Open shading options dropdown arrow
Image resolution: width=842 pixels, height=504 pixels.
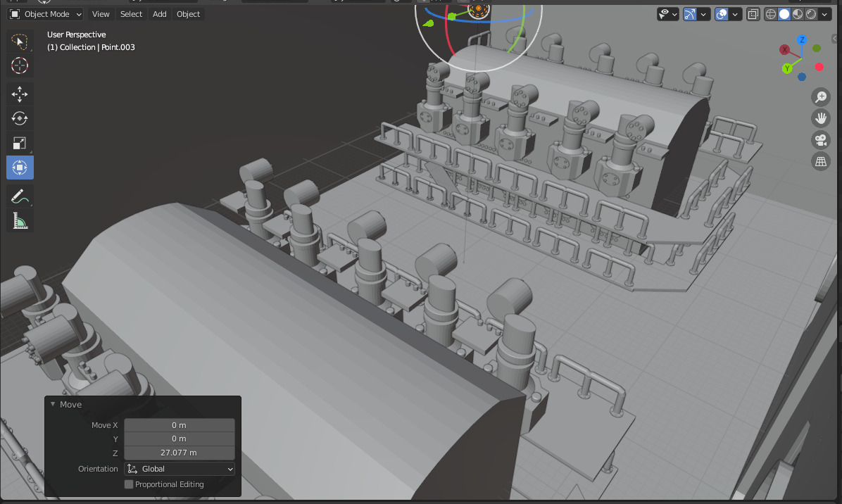(824, 15)
